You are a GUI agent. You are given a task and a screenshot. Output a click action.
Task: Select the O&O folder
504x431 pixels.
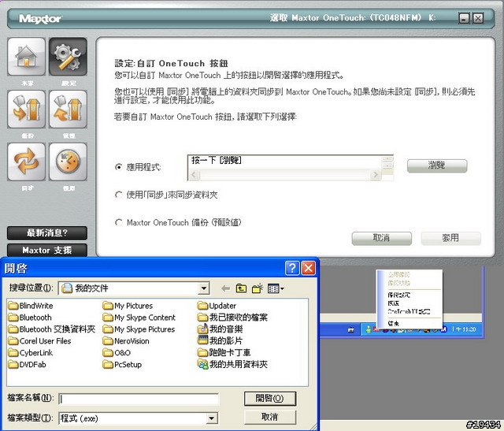[x=117, y=353]
